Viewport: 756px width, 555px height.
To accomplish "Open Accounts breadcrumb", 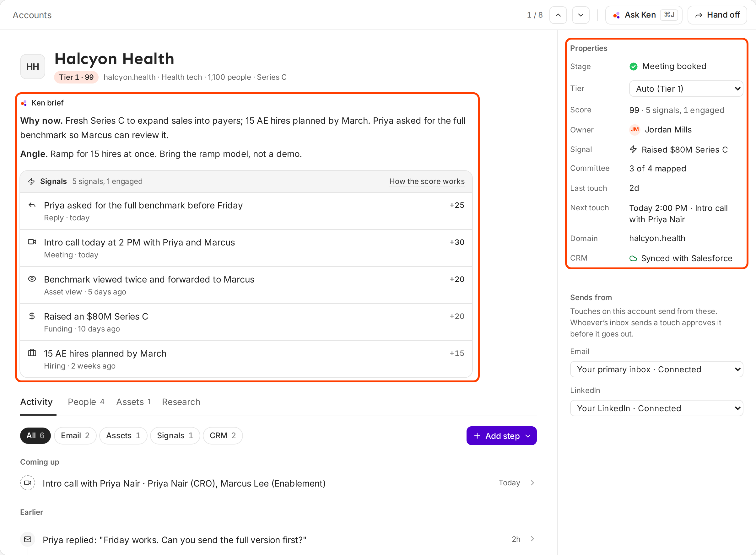I will (x=32, y=15).
